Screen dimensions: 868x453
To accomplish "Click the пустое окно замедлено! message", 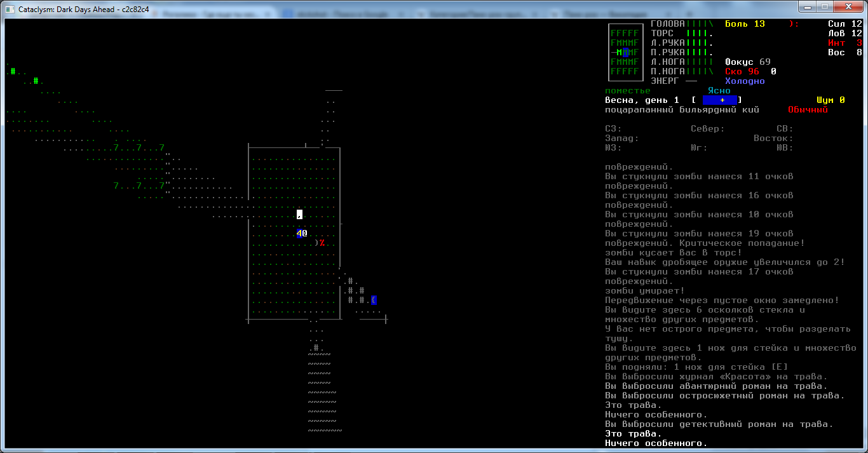I will 722,300.
